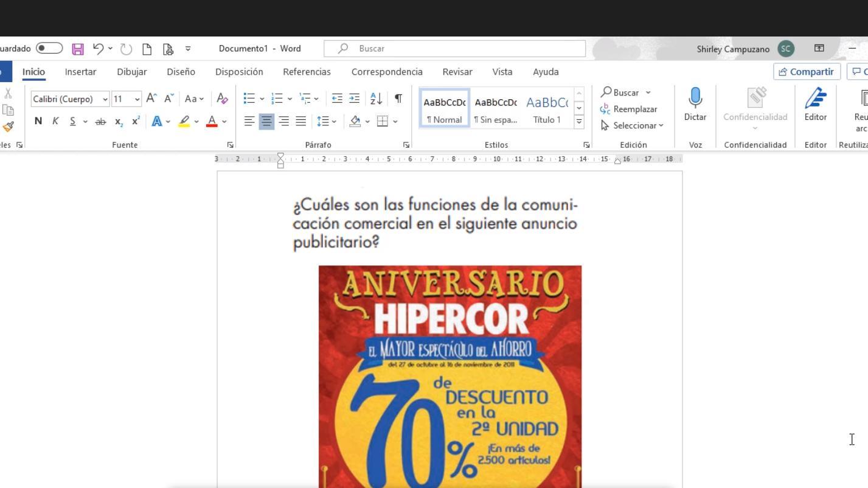Switch to the Insertar tab
This screenshot has height=488, width=868.
pos(80,72)
